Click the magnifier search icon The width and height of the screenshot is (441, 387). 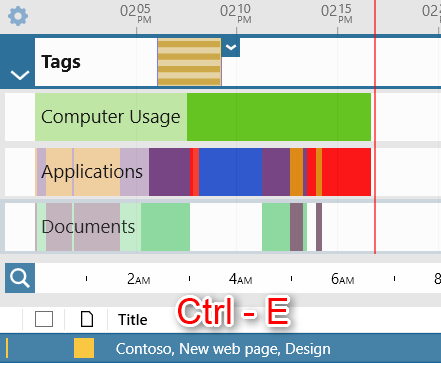pos(20,278)
